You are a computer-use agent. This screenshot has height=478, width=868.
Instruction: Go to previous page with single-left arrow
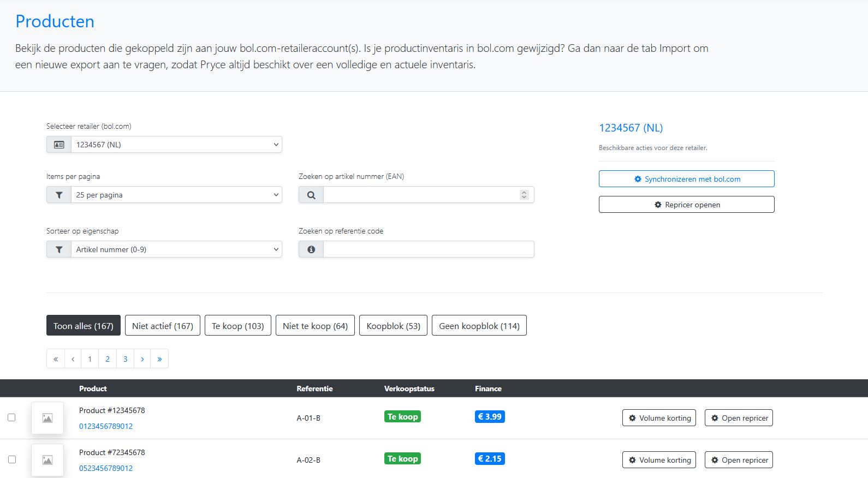tap(73, 358)
